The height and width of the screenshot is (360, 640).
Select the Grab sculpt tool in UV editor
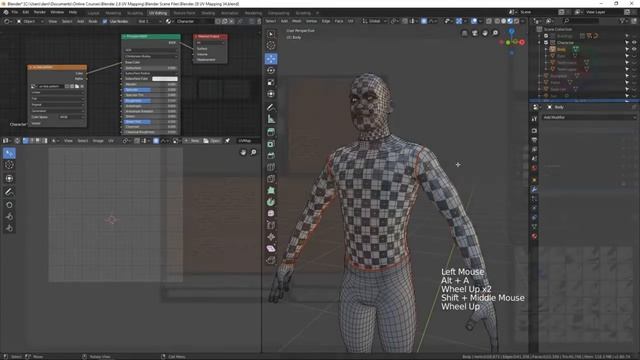tap(9, 204)
